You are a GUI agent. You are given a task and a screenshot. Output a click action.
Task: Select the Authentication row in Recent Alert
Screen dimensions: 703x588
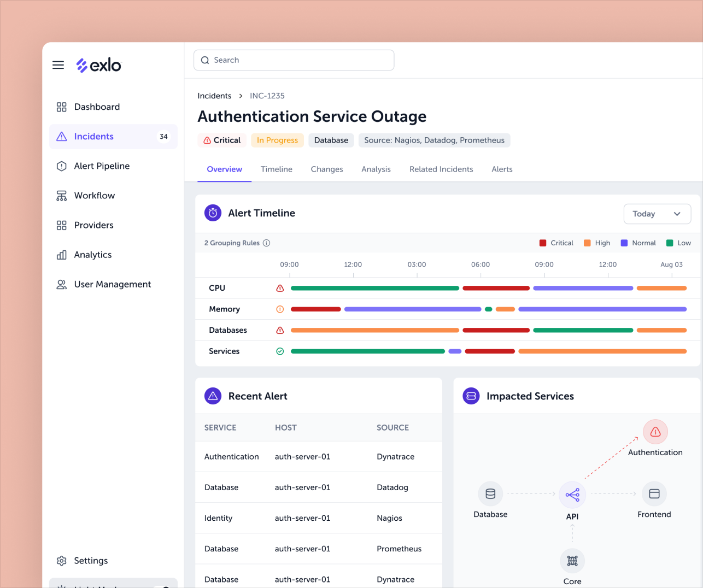pos(319,457)
